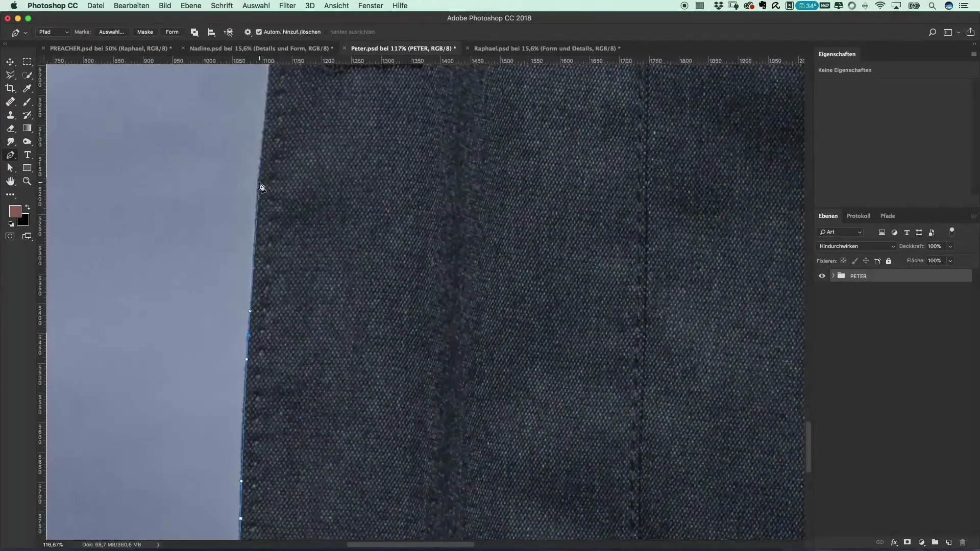The width and height of the screenshot is (980, 551).
Task: Open the Ebene menu
Action: [x=191, y=6]
